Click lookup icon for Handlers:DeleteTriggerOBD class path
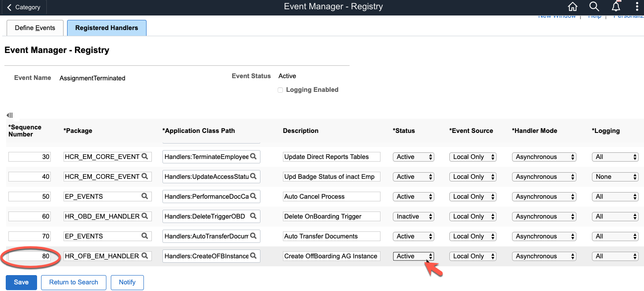This screenshot has width=644, height=291. [x=253, y=216]
